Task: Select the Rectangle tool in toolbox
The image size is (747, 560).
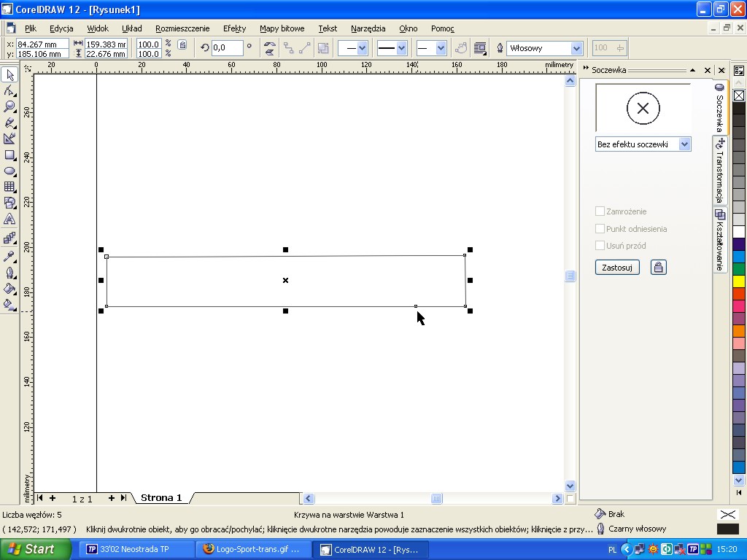Action: 9,155
